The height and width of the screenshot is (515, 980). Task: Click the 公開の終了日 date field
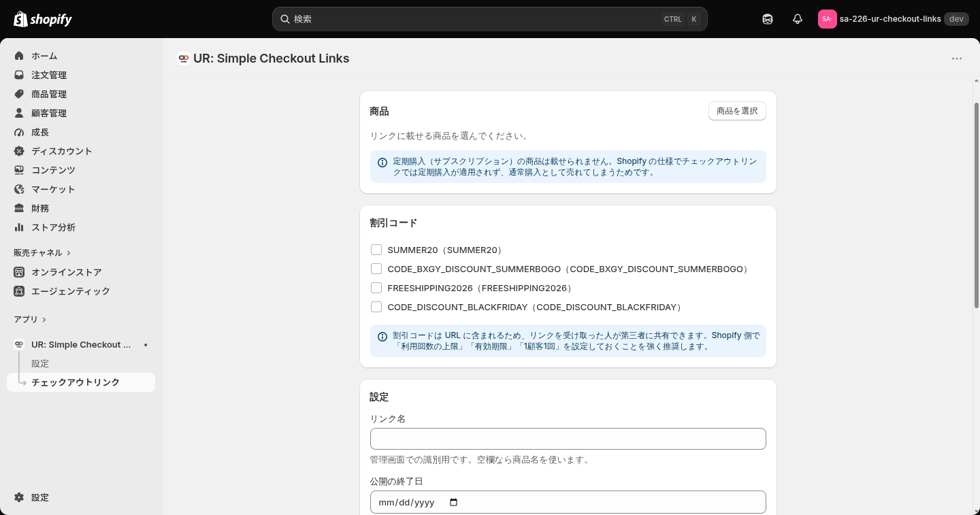click(568, 502)
